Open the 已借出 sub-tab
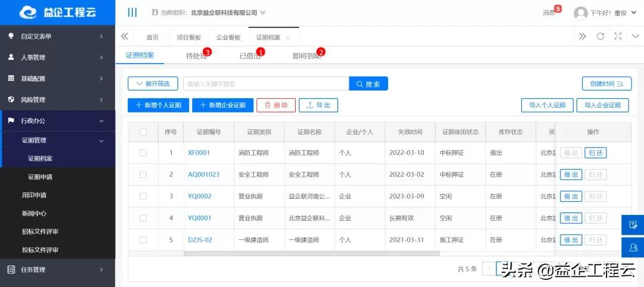This screenshot has width=644, height=287. (x=250, y=56)
